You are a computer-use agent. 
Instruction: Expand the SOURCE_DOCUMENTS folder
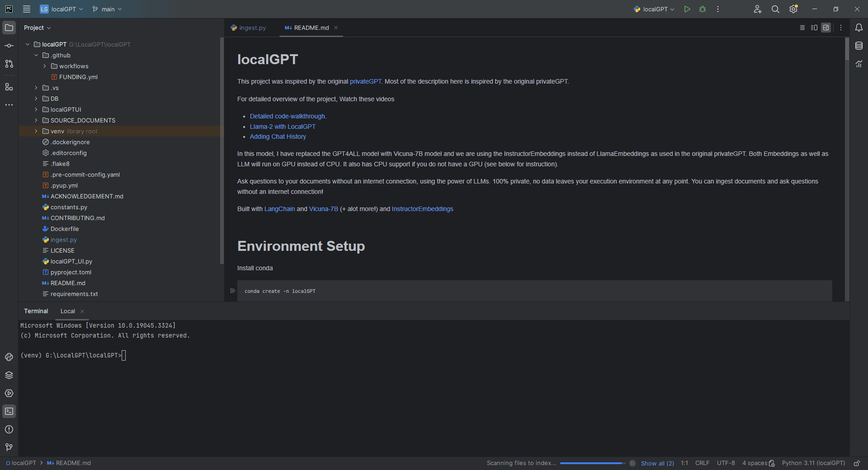tap(36, 120)
